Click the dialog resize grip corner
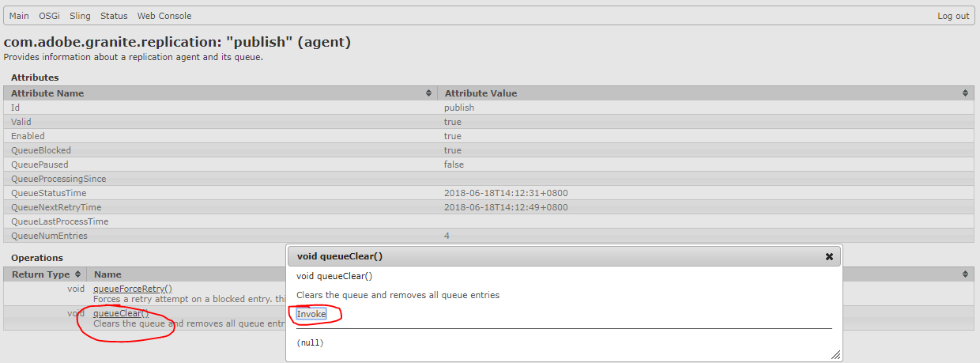Screen dimensions: 980x363 click(x=836, y=357)
